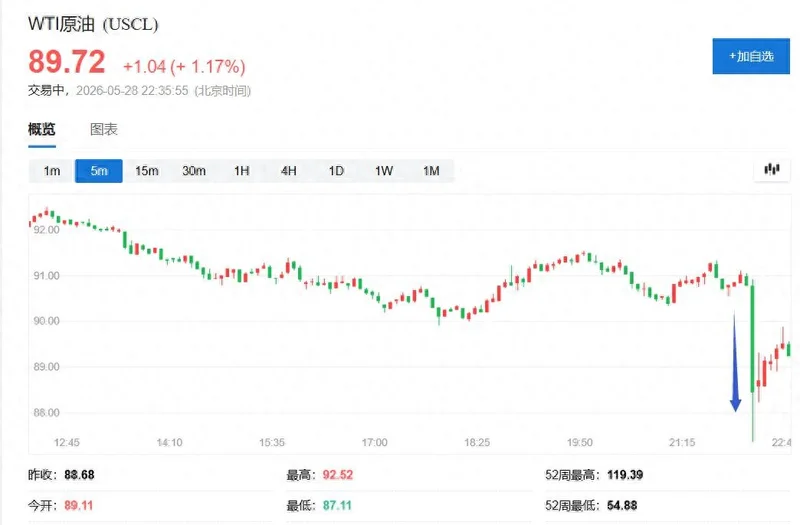800x525 pixels.
Task: Click the blue down arrow annotation
Action: coord(735,362)
